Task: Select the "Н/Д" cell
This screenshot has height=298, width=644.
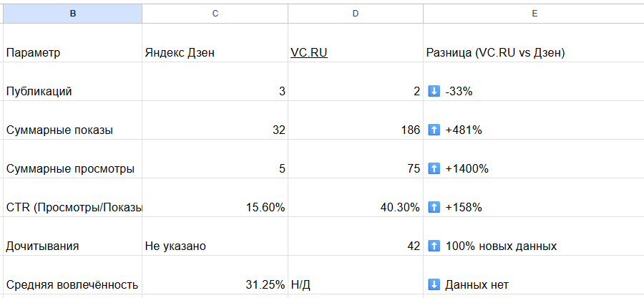Action: 356,284
